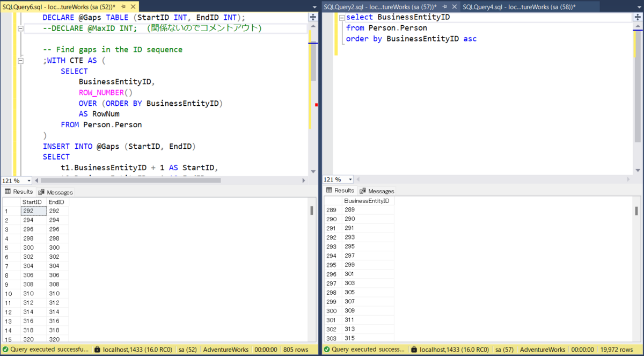644x356 pixels.
Task: Open tab list dropdown in right pane
Action: (x=639, y=6)
